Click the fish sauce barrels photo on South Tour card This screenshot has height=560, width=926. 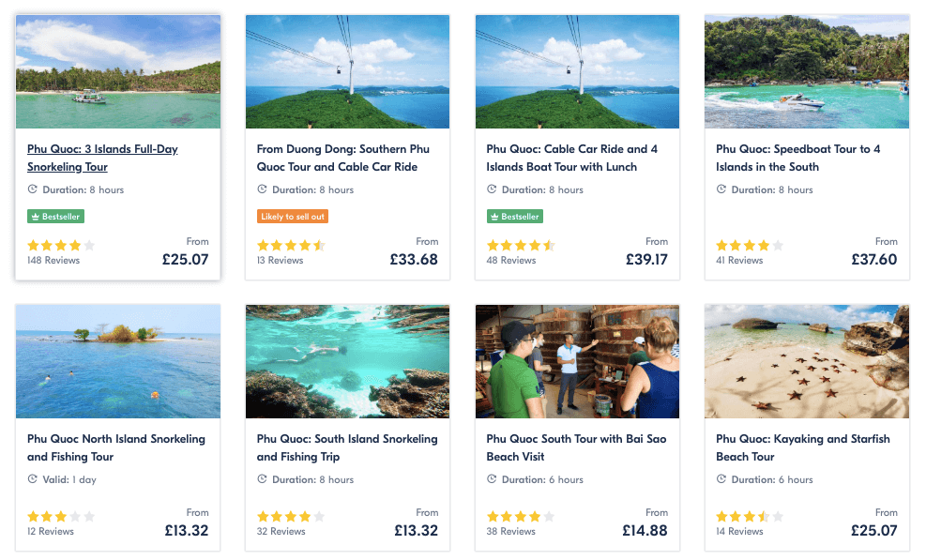[577, 361]
